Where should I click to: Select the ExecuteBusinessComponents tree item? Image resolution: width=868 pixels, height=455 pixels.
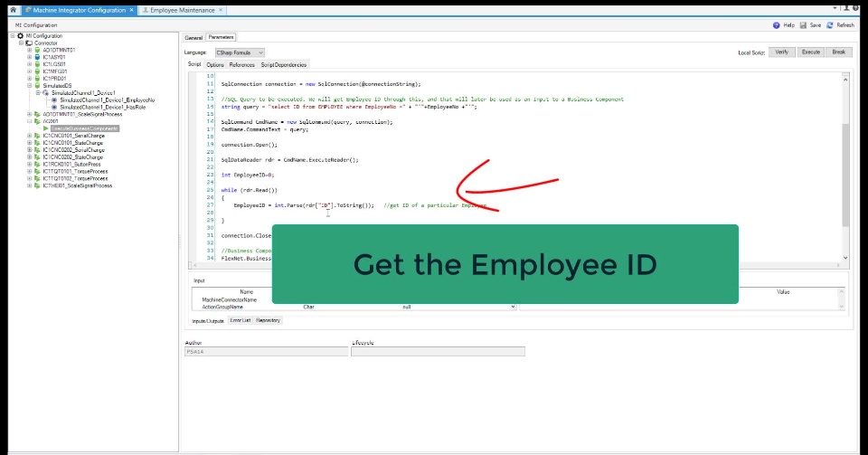85,128
